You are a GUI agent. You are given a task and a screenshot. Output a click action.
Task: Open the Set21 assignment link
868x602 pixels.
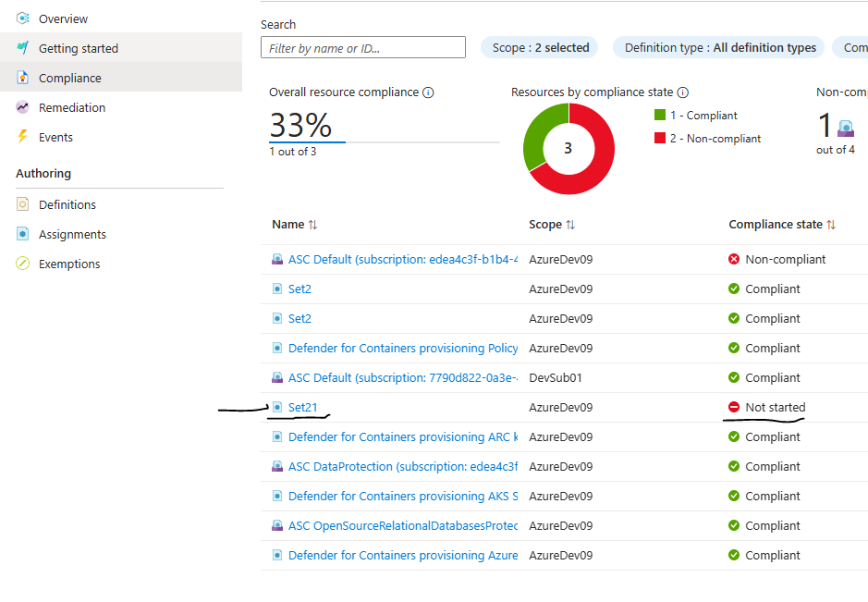[303, 407]
